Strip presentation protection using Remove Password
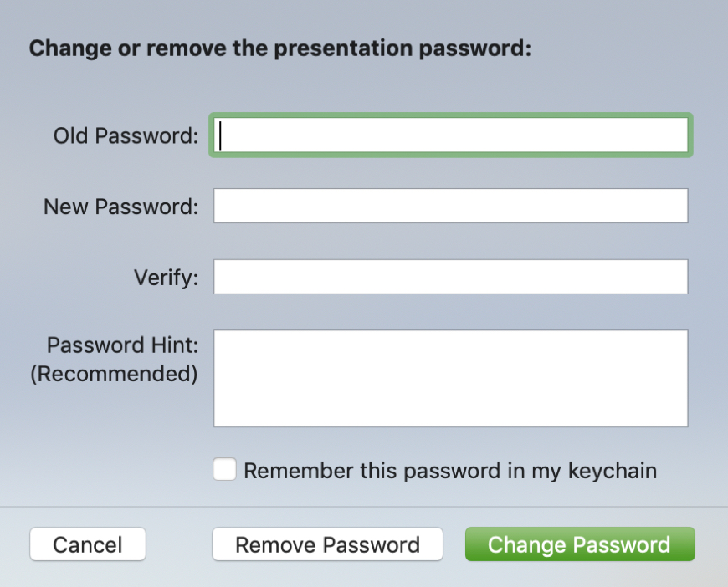This screenshot has width=728, height=587. point(327,544)
